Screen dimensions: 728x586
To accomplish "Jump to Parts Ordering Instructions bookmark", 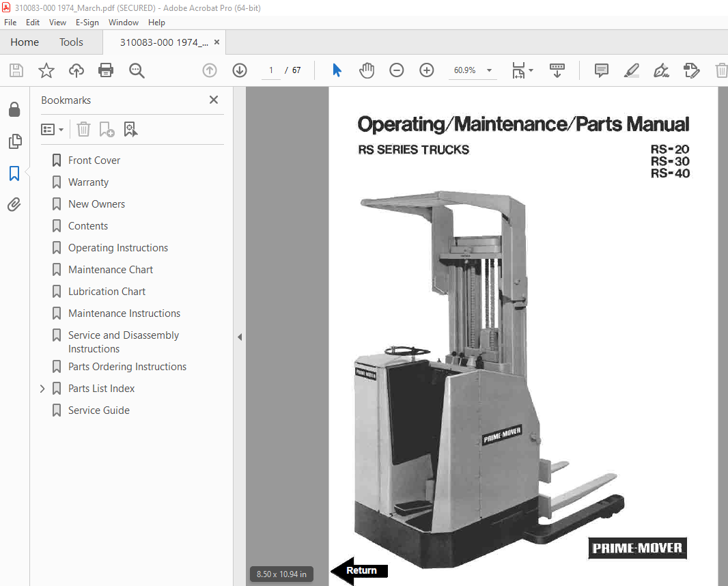I will point(127,366).
